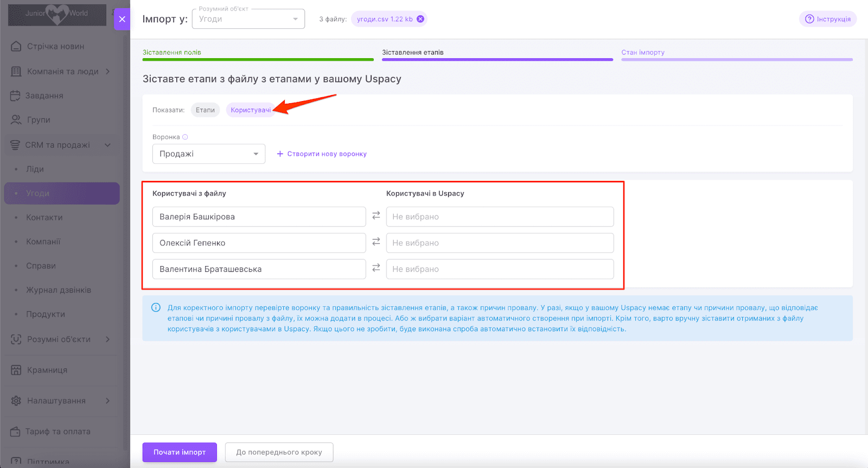868x468 pixels.
Task: Click the info circle next to Воронка
Action: [185, 137]
